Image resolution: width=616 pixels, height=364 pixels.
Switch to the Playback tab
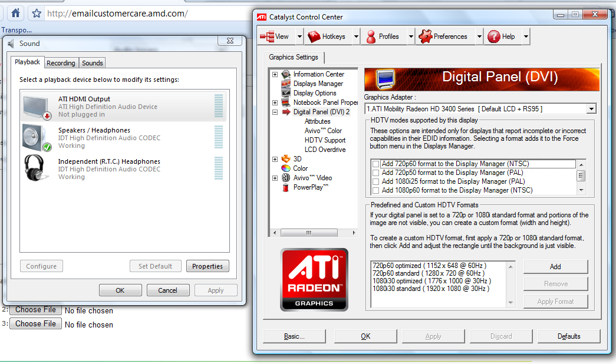pyautogui.click(x=28, y=62)
